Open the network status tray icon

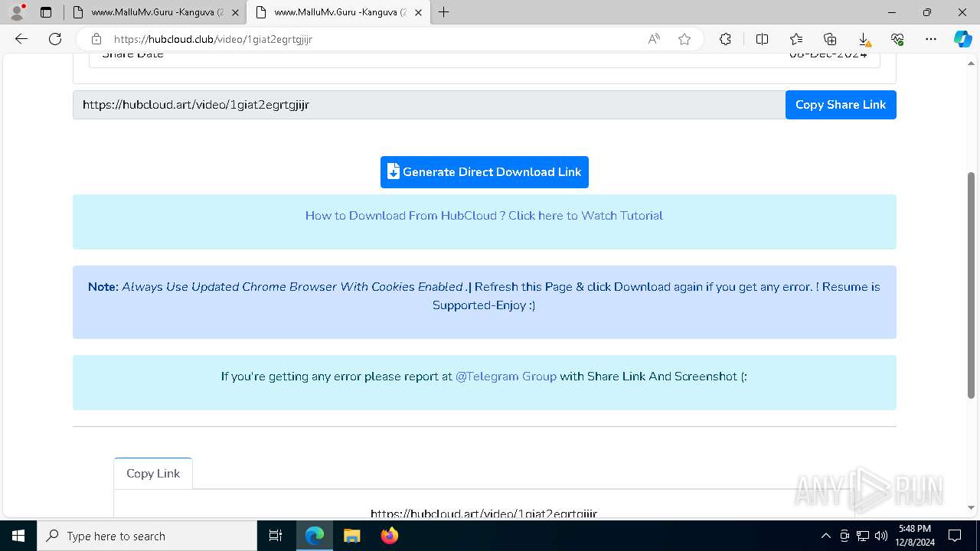pos(863,536)
